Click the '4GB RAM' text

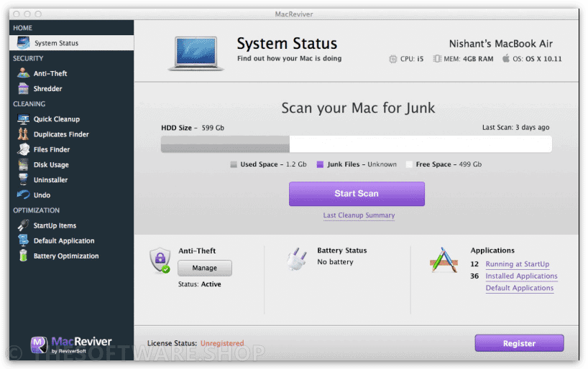tap(478, 59)
